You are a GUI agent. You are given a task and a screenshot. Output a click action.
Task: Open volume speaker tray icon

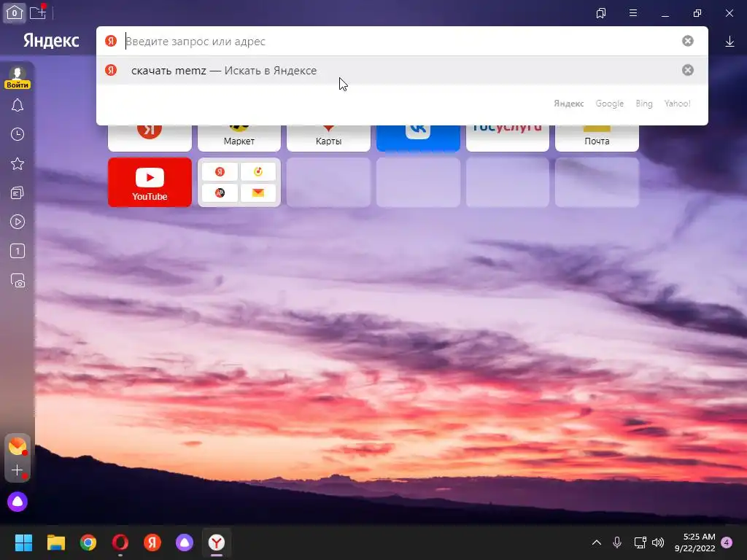tap(658, 542)
